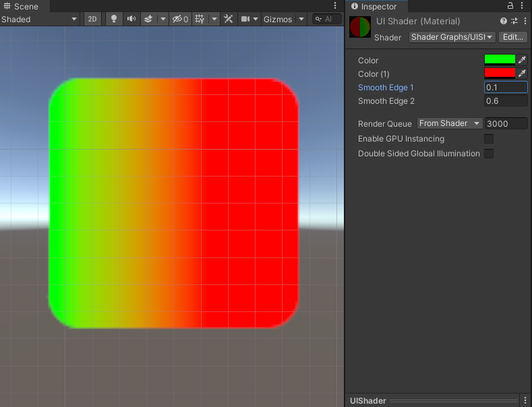Toggle hidden objects visibility icon

tap(180, 20)
